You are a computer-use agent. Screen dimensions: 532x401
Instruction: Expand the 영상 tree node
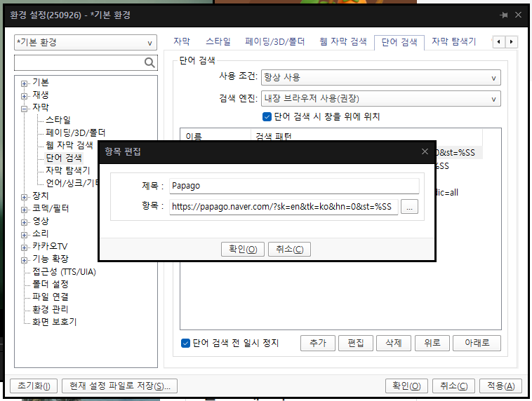tap(24, 222)
